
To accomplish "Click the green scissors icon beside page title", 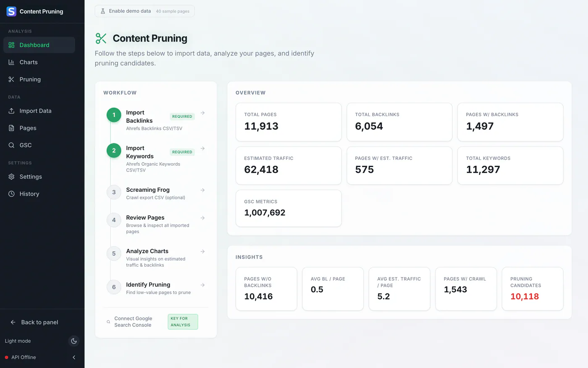I will point(101,39).
